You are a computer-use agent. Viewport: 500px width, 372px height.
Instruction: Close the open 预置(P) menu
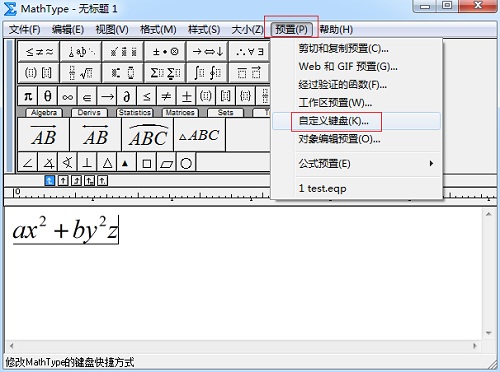291,30
